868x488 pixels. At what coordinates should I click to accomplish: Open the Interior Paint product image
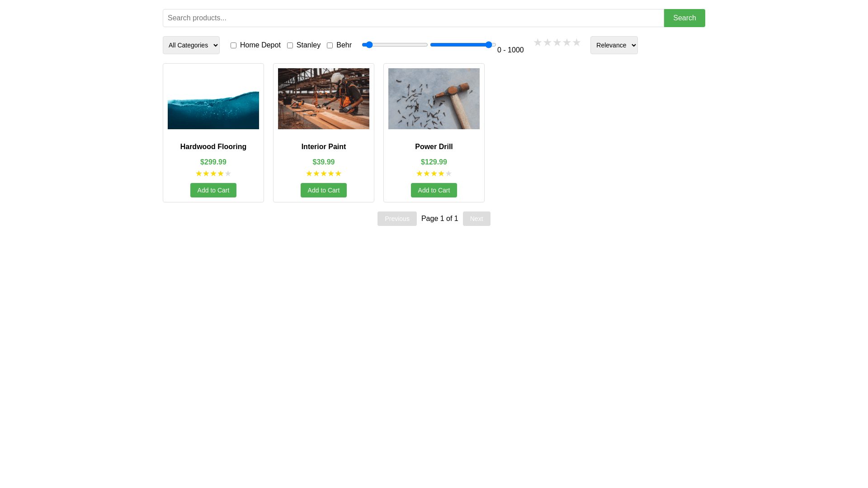click(324, 99)
